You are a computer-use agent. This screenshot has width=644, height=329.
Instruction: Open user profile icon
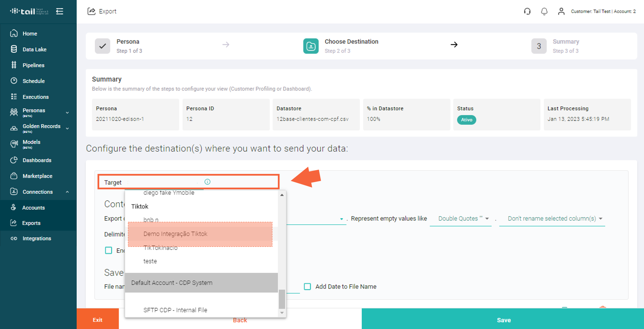pyautogui.click(x=561, y=11)
